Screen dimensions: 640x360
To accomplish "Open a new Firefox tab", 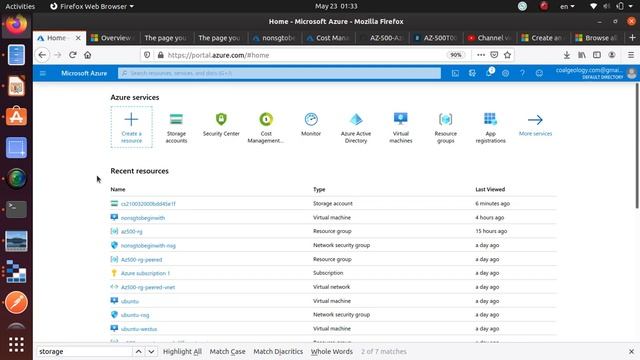I will [632, 38].
